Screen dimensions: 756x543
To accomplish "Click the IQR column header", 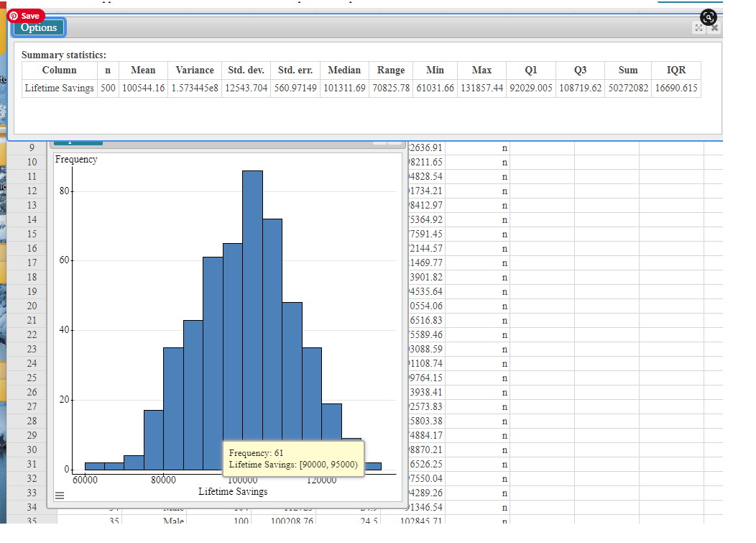I will pyautogui.click(x=676, y=70).
